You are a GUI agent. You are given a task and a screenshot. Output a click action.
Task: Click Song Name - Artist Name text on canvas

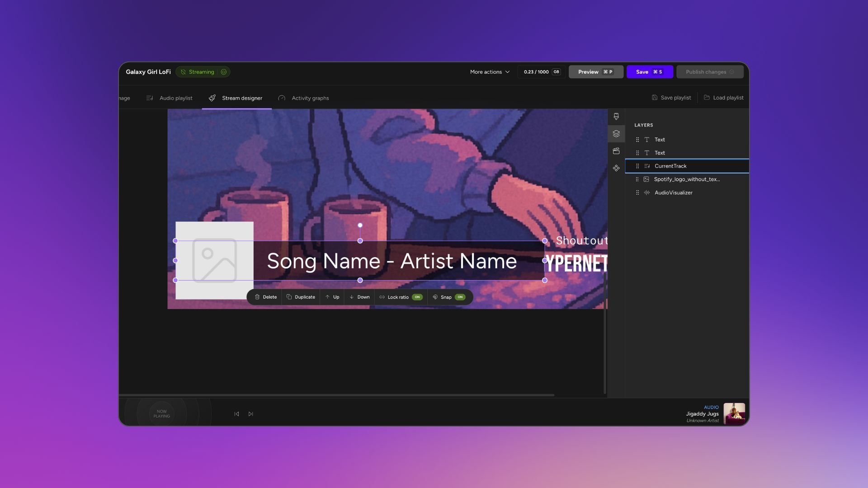[x=392, y=261]
